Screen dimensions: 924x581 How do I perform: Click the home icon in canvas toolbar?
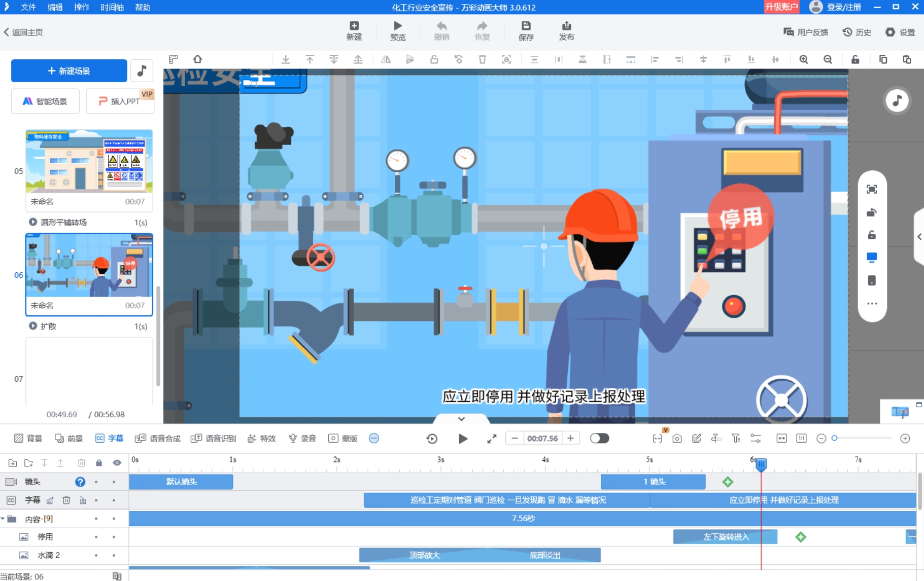tap(197, 59)
